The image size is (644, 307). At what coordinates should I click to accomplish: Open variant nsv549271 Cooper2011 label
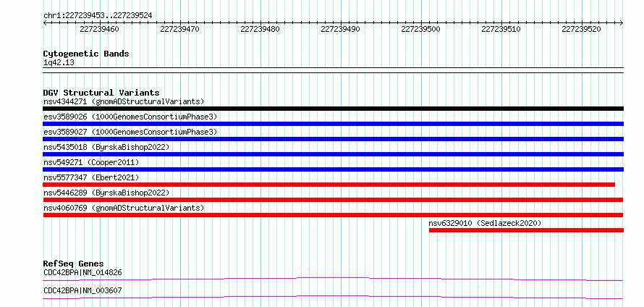(91, 162)
